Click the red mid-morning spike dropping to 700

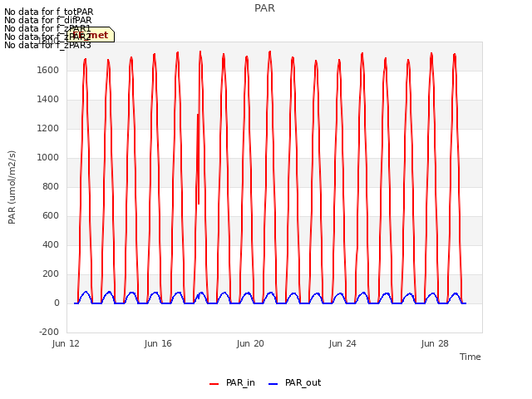click(x=198, y=160)
